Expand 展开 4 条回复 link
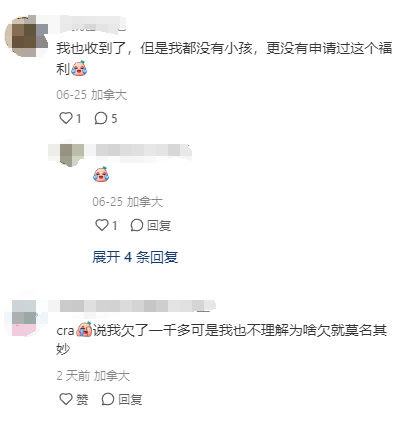 135,257
